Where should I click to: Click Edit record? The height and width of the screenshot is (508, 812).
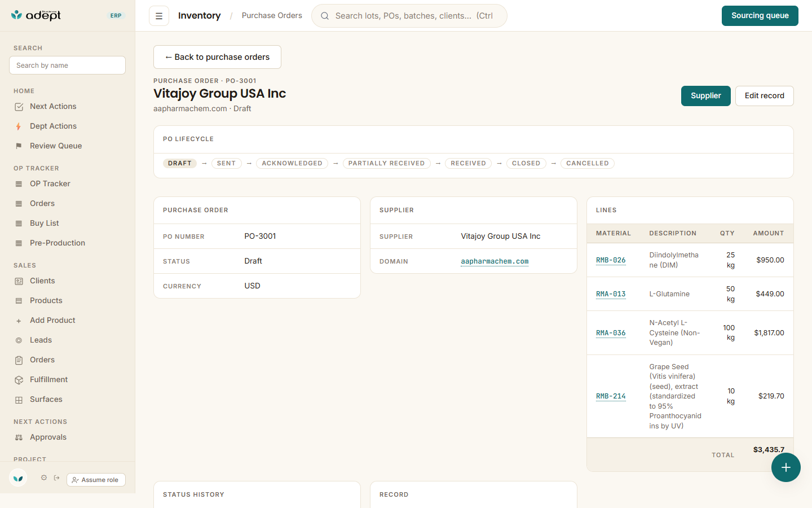click(x=765, y=96)
